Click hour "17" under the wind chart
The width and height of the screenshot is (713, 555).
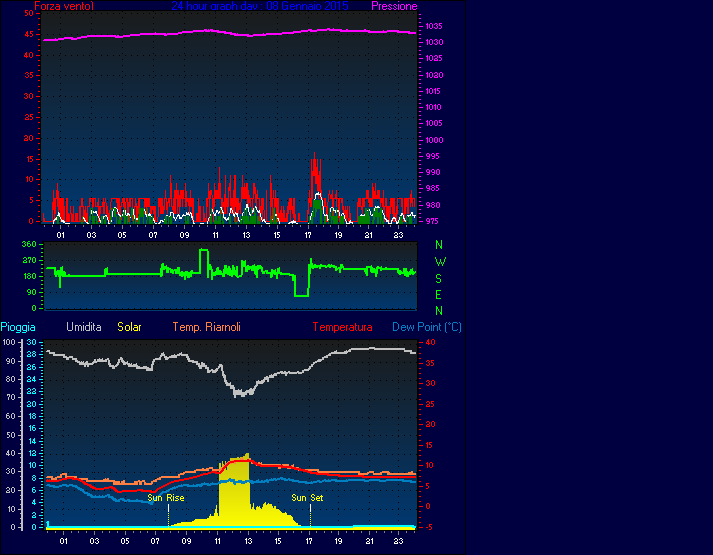coord(308,235)
